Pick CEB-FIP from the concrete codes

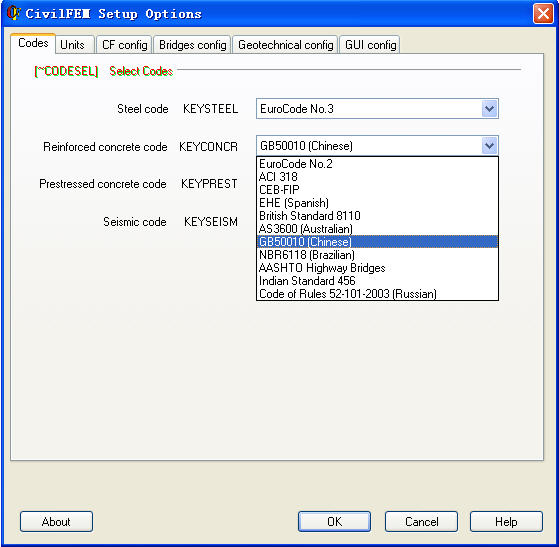click(x=377, y=190)
